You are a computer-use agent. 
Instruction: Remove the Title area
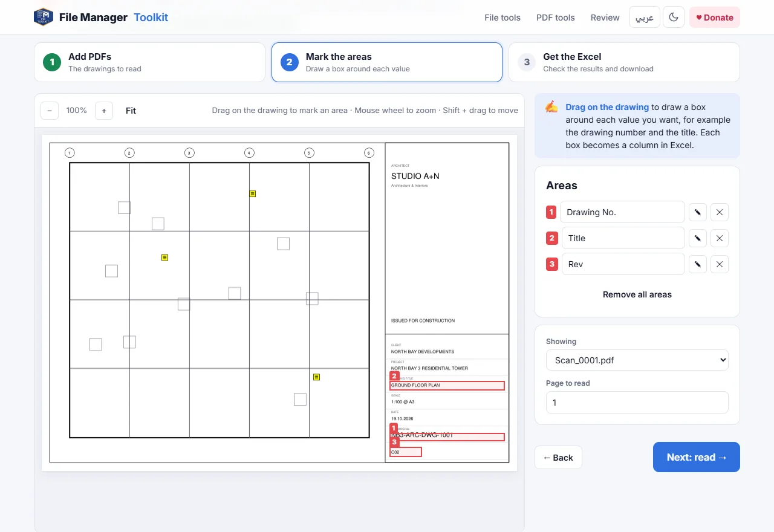point(720,238)
